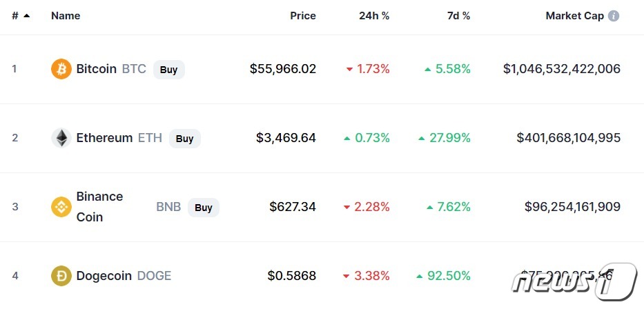The height and width of the screenshot is (309, 644).
Task: Toggle the rank sort arrow
Action: [x=27, y=16]
